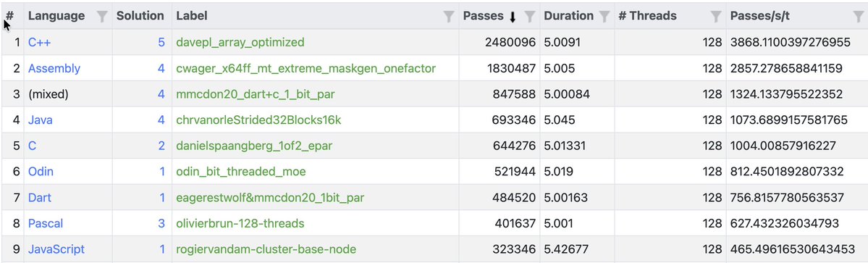
Task: Open solution 4 link in the (mixed) row
Action: (x=161, y=94)
